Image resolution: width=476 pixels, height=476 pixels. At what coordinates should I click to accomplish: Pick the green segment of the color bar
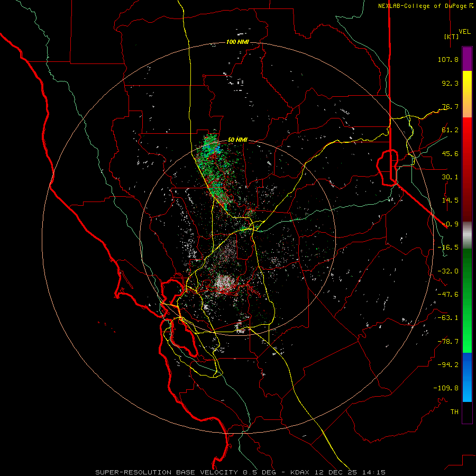pos(467,300)
